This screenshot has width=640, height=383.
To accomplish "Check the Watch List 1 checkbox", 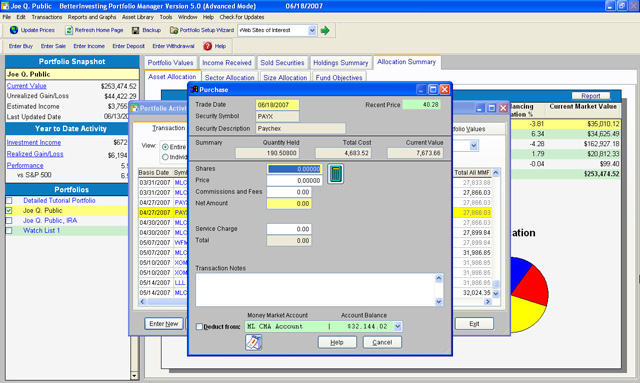I will click(x=9, y=231).
